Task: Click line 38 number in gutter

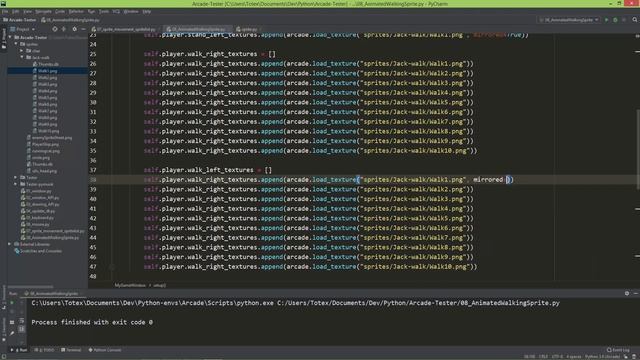Action: 93,180
